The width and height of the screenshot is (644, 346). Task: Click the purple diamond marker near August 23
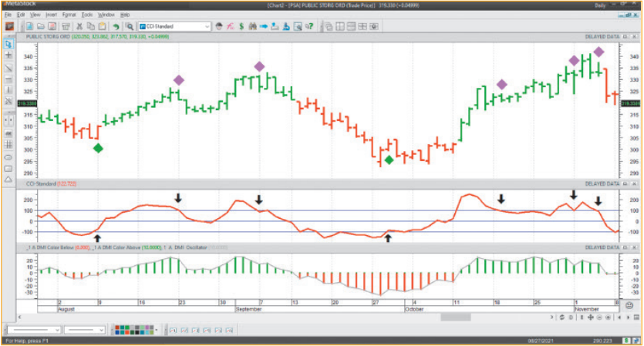point(179,80)
